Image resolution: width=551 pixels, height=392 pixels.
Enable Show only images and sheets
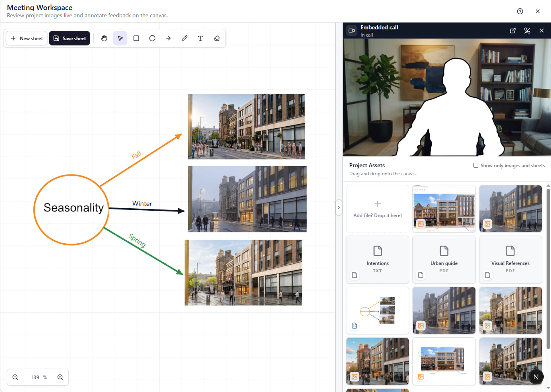(x=476, y=165)
